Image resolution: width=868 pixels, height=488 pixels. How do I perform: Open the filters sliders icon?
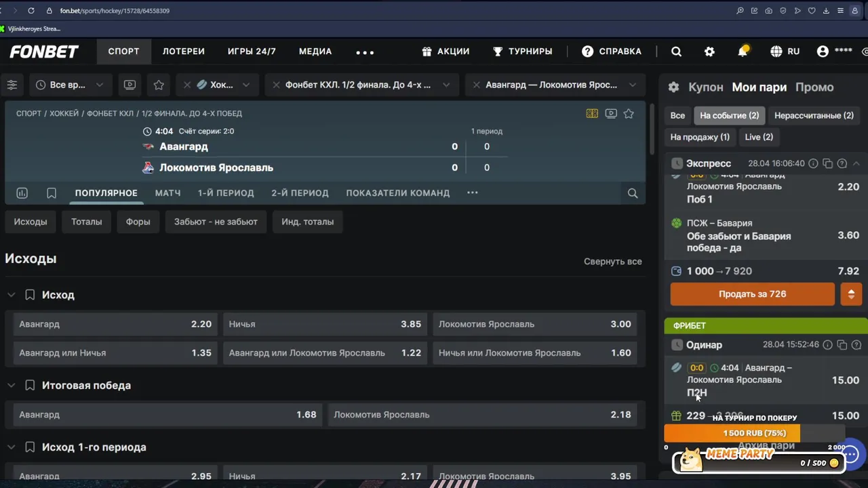pyautogui.click(x=12, y=85)
